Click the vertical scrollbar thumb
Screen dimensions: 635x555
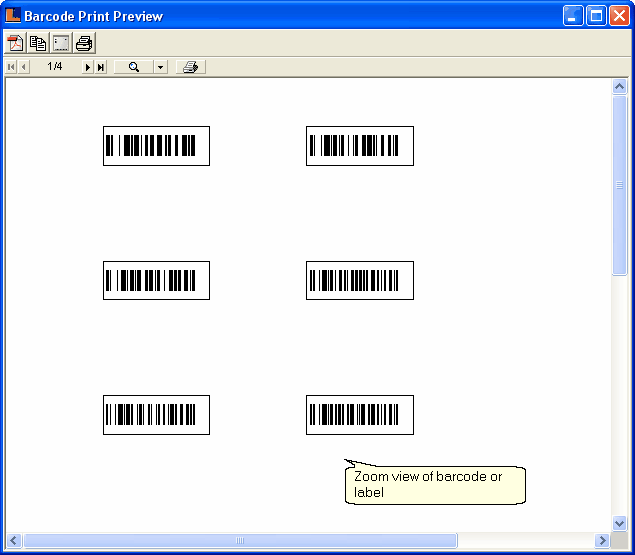(x=619, y=185)
